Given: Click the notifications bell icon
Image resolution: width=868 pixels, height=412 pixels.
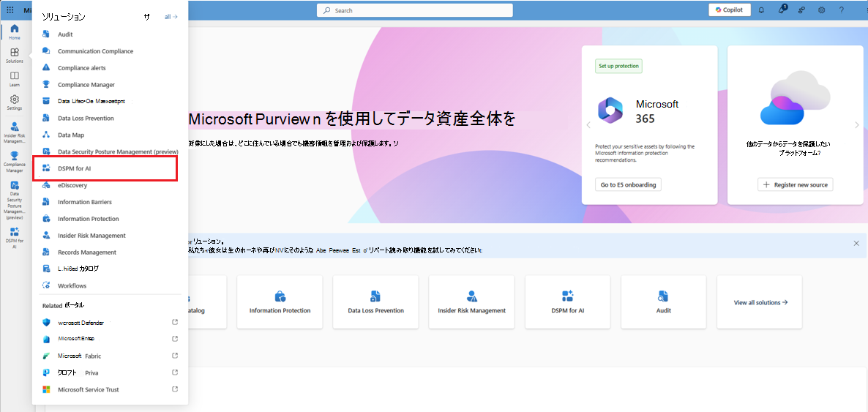Looking at the screenshot, I should [761, 10].
